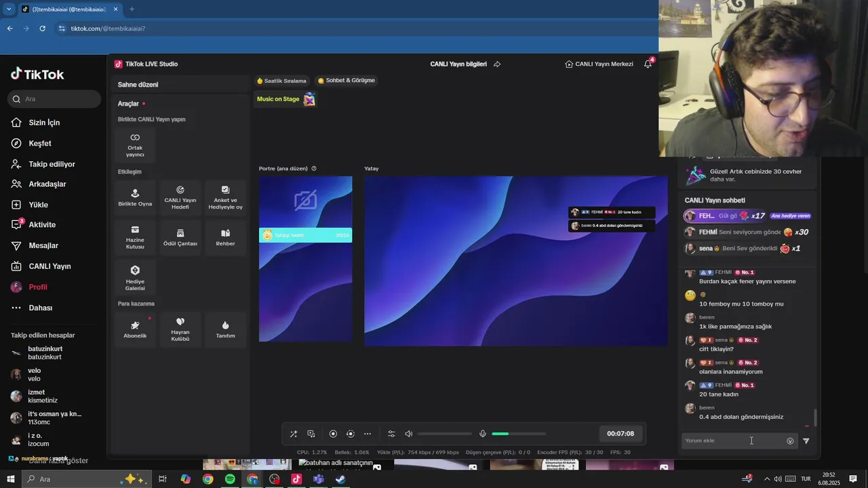Open Hediye Galerisi tool

coord(135,277)
